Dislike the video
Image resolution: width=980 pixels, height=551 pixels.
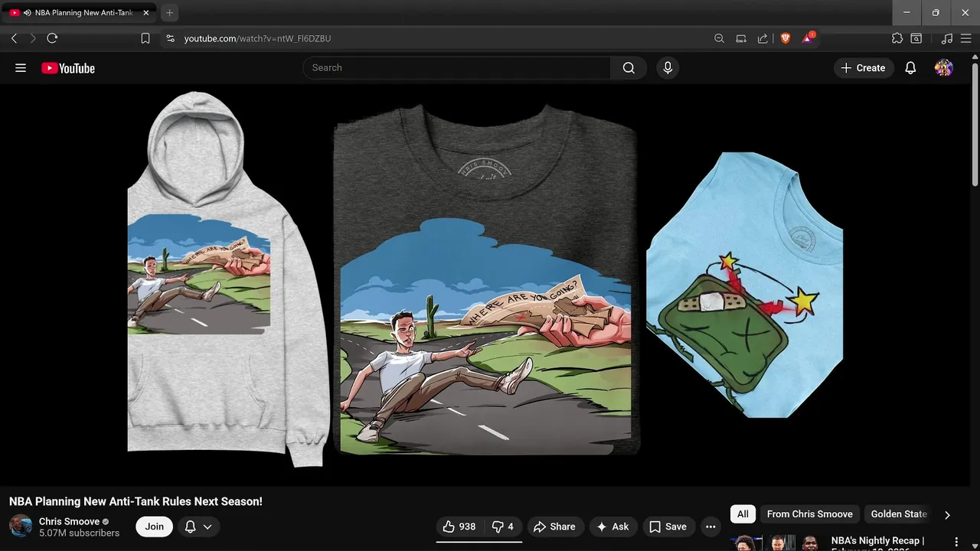click(x=503, y=527)
